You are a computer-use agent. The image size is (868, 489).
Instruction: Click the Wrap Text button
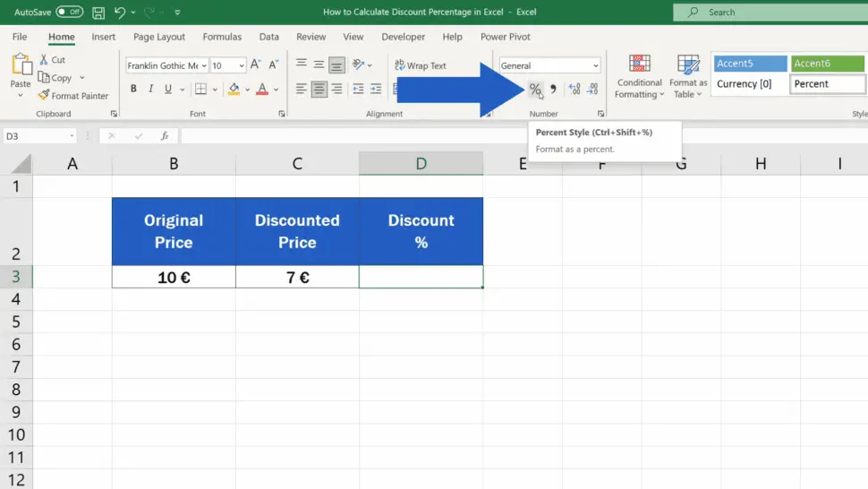(420, 65)
